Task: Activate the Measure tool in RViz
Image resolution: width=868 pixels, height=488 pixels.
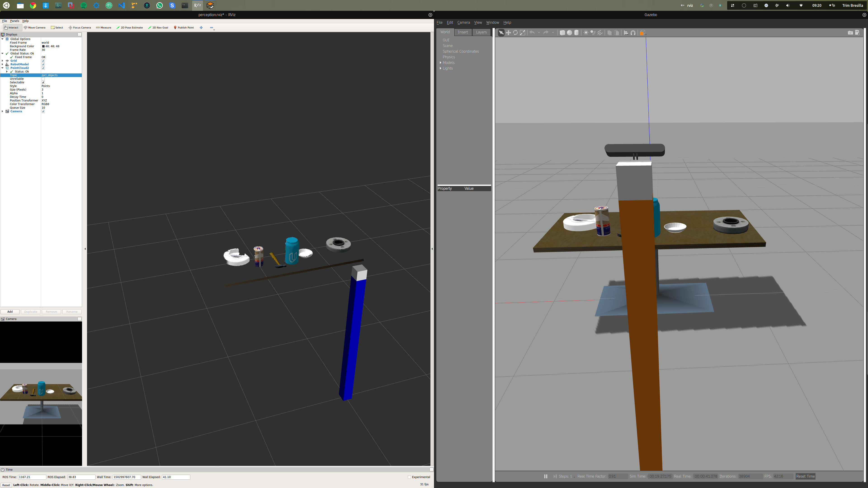Action: pos(104,28)
